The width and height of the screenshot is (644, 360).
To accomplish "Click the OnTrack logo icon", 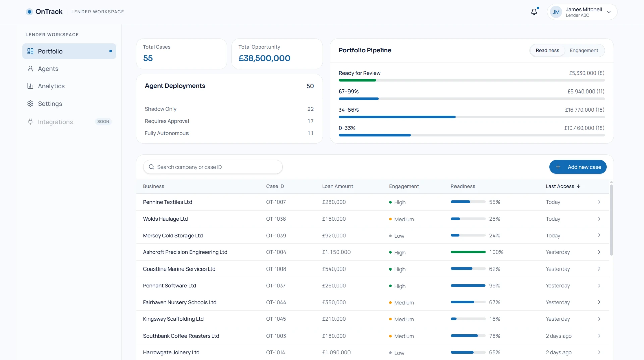I will point(29,12).
